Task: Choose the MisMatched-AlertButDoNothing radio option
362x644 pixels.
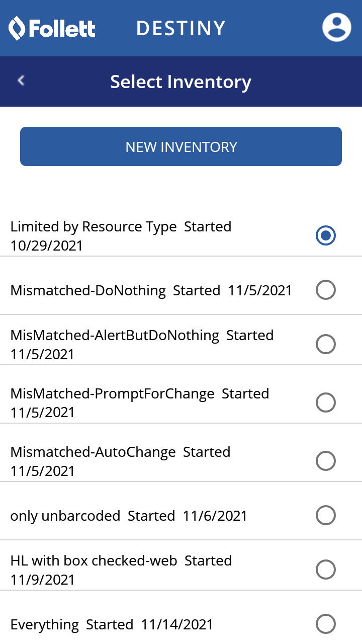Action: (x=326, y=344)
